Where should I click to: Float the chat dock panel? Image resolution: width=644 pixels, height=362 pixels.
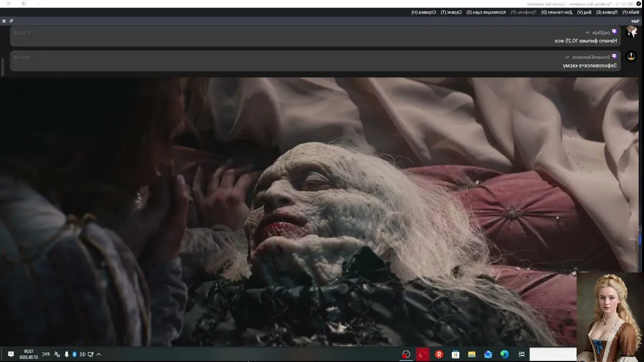(11, 21)
